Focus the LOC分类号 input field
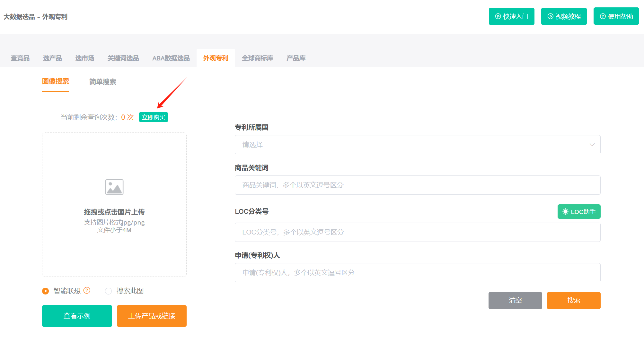The height and width of the screenshot is (341, 644). (x=418, y=232)
